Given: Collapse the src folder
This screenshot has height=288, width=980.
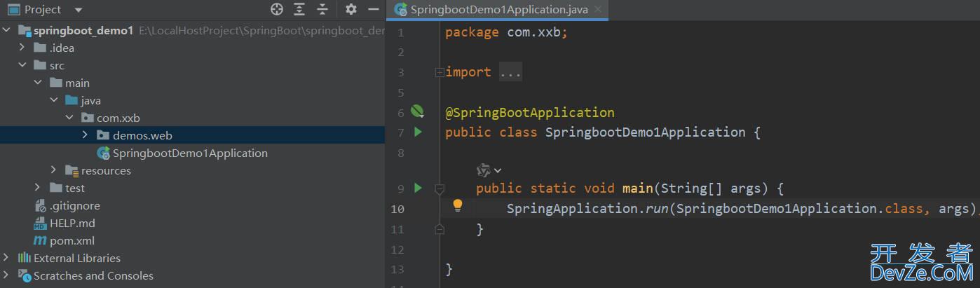Looking at the screenshot, I should pos(23,65).
